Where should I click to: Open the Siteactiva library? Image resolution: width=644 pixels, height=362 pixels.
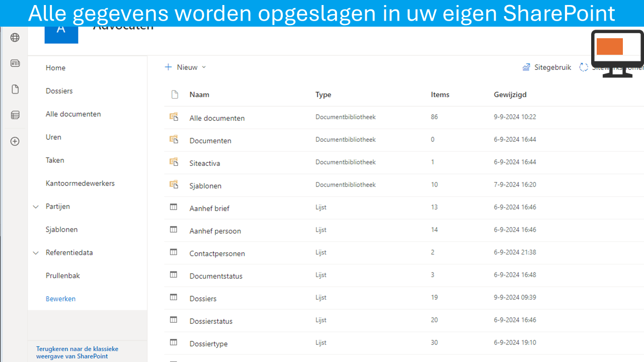[205, 163]
